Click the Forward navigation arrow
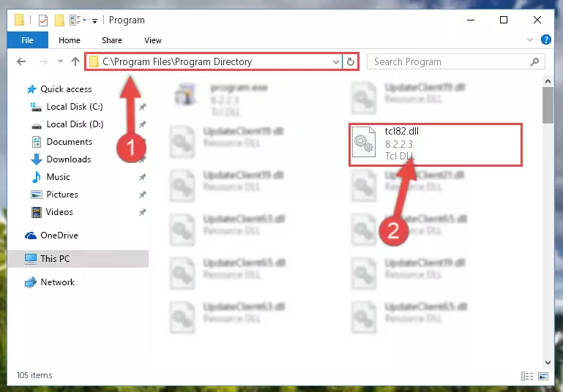This screenshot has height=392, width=563. pos(42,61)
